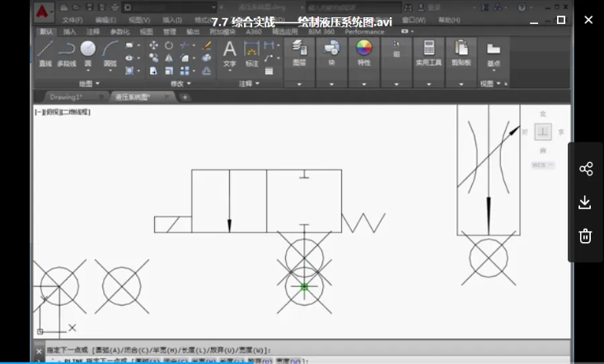The width and height of the screenshot is (604, 364).
Task: Select the Rotate tool icon
Action: tap(169, 45)
